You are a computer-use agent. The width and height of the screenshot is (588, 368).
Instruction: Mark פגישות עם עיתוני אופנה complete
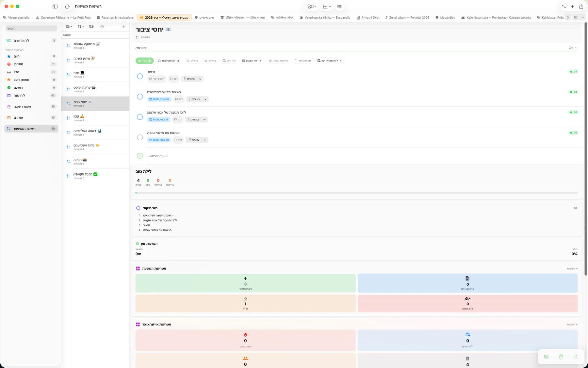point(140,137)
